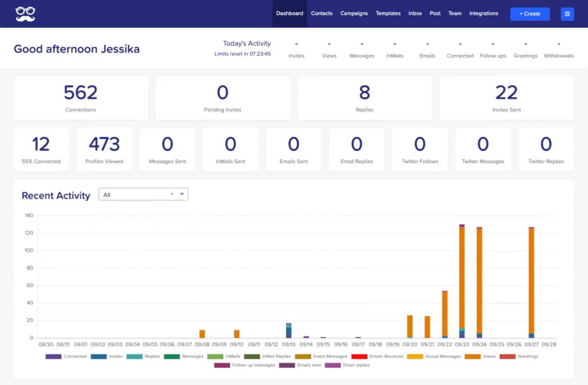
Task: Open the 22 Invites Sent card
Action: [x=506, y=98]
